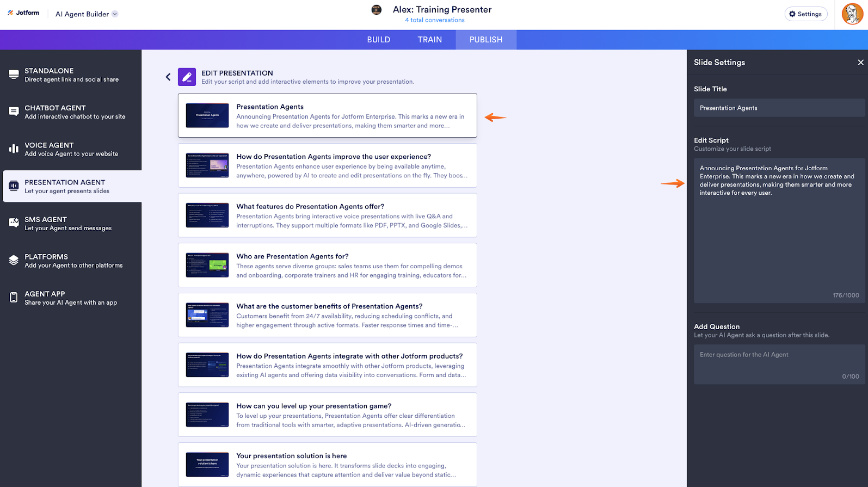Select STANDALONE in the sidebar
This screenshot has height=487, width=868.
(71, 75)
